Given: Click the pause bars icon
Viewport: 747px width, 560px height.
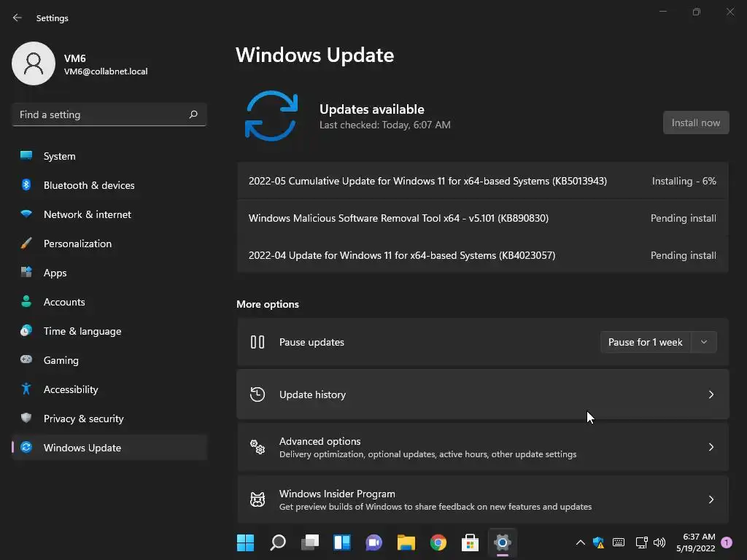Looking at the screenshot, I should point(258,342).
